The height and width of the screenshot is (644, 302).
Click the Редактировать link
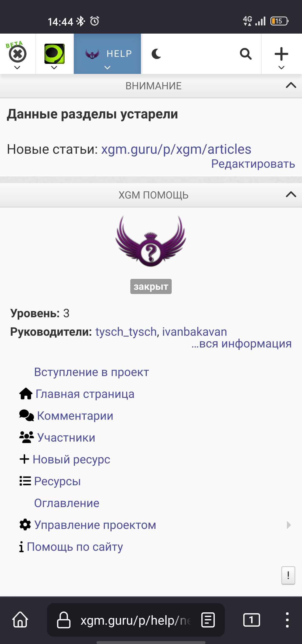253,164
